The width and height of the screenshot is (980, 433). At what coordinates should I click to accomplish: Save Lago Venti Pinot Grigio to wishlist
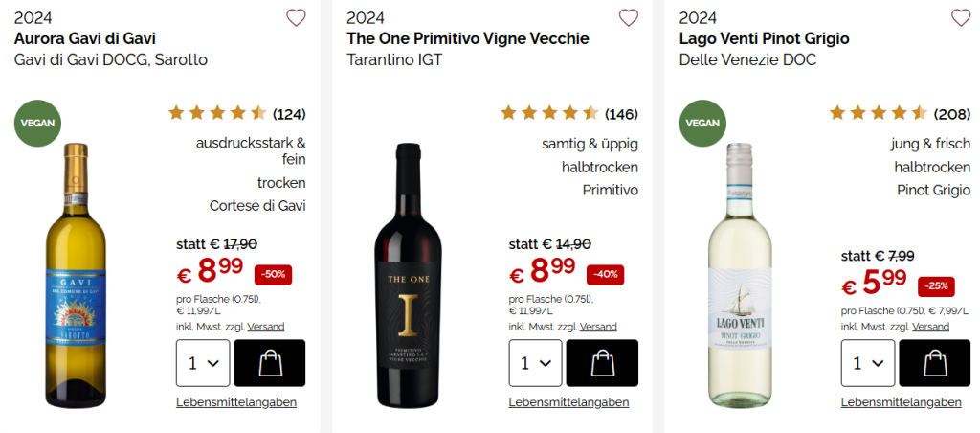(x=960, y=17)
